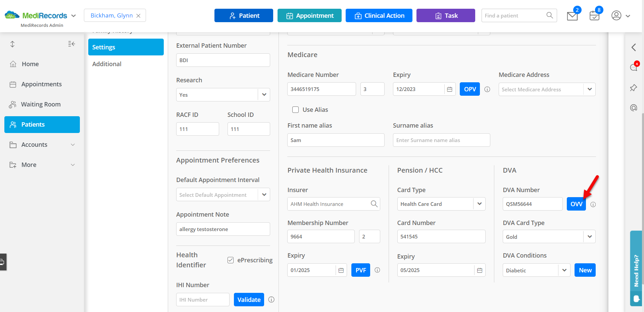
Task: Go to Appointments in the sidebar
Action: click(x=41, y=84)
